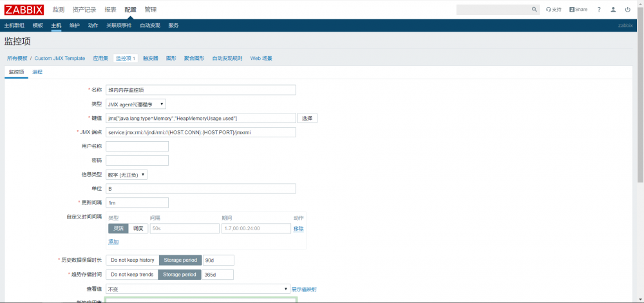Open the 资产记录 top menu
644x303 pixels.
pos(84,10)
